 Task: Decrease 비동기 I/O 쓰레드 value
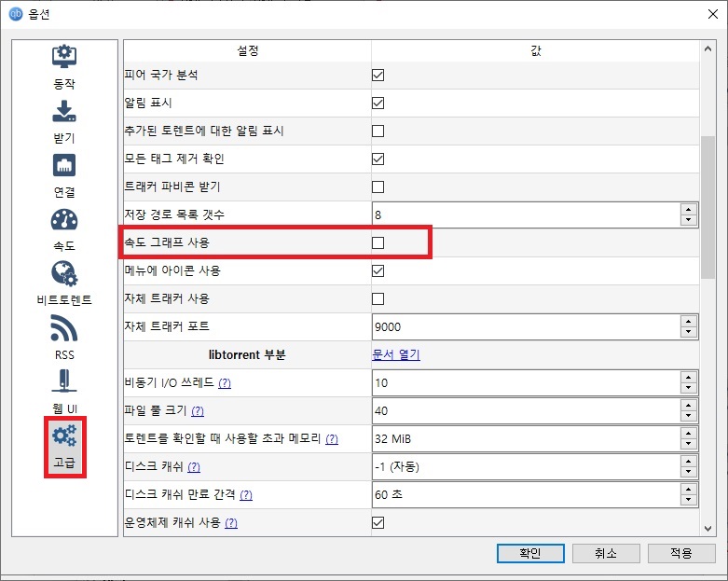pos(689,388)
